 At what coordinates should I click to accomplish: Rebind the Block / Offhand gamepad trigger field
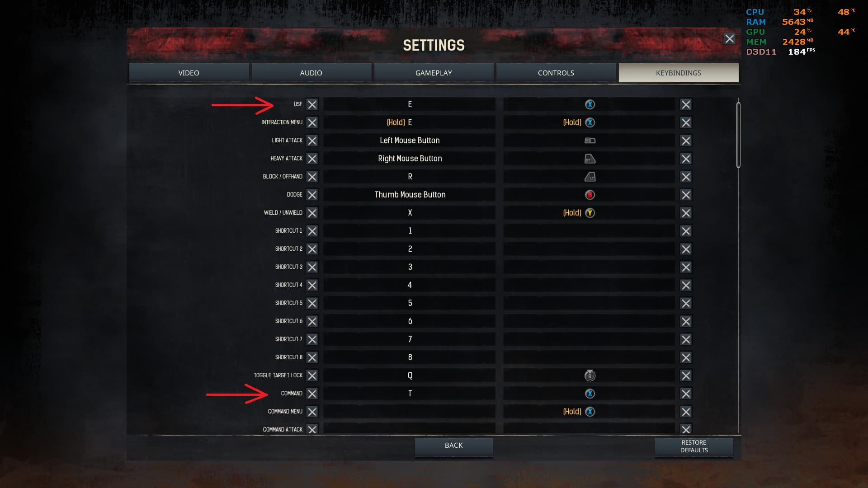[589, 177]
